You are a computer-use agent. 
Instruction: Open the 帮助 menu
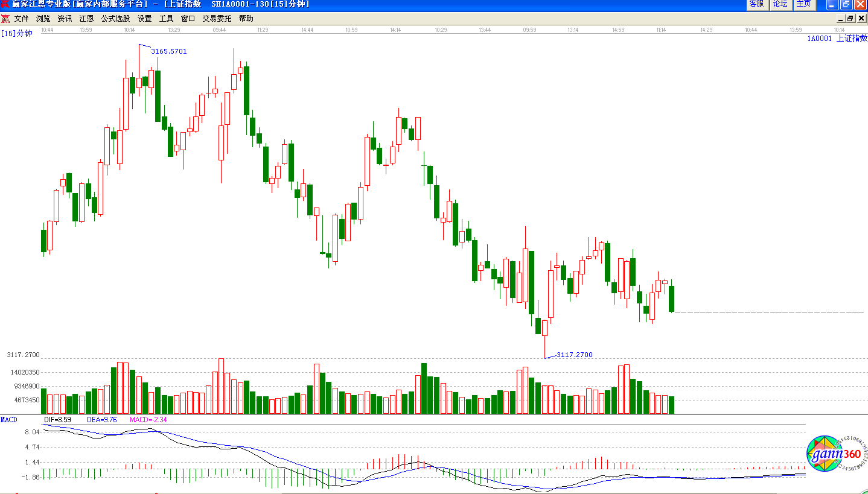[246, 19]
